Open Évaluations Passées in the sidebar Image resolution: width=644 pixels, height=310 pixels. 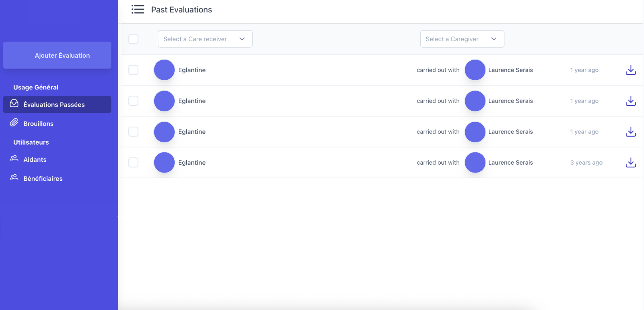coord(57,104)
